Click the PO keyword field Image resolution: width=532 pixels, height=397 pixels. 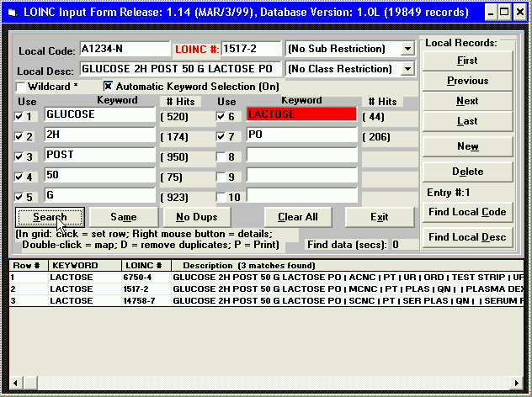(x=301, y=135)
